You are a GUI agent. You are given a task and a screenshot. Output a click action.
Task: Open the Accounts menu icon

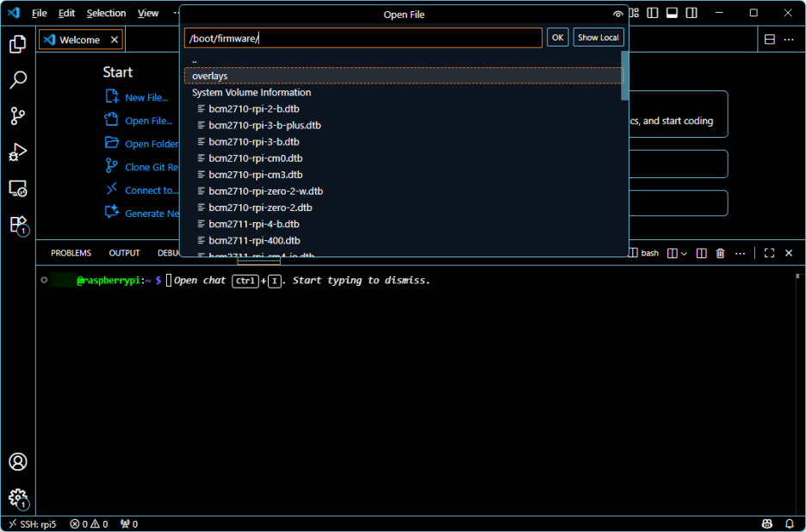(18, 461)
